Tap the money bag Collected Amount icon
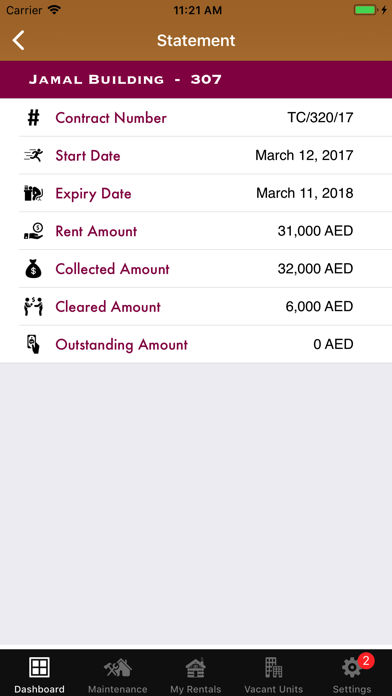 pyautogui.click(x=33, y=269)
